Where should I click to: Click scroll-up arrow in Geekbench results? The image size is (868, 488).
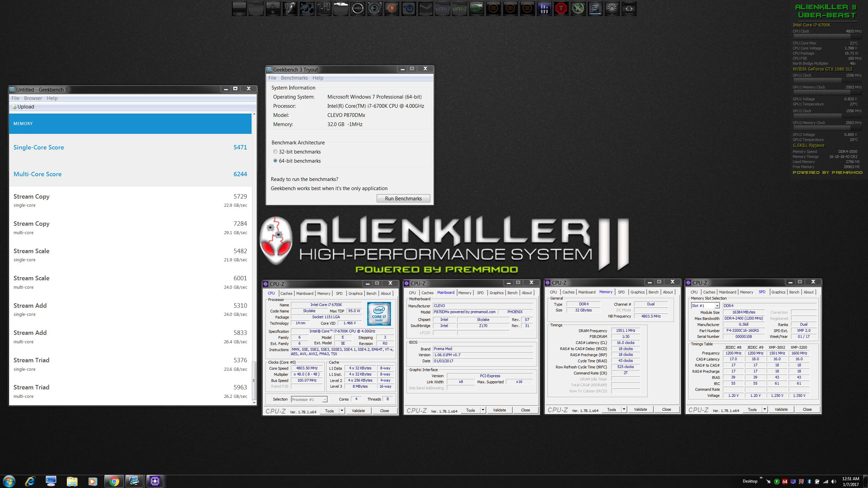pos(254,114)
